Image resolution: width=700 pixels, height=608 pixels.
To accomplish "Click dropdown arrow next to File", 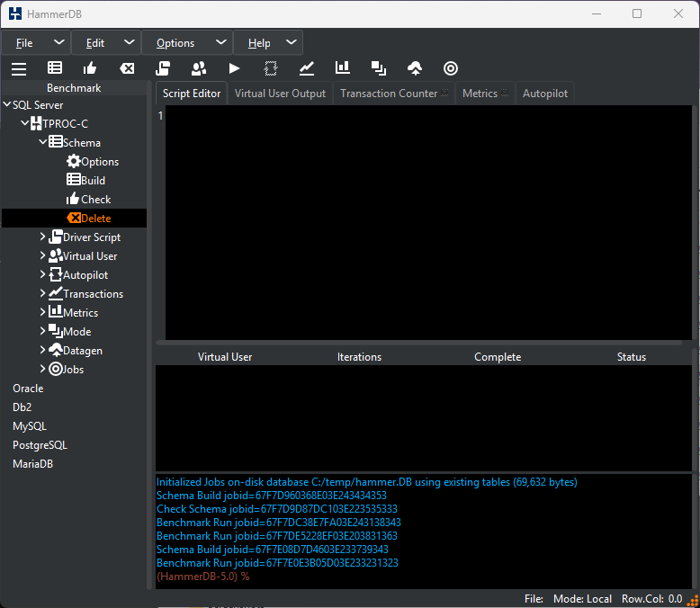I will [58, 42].
